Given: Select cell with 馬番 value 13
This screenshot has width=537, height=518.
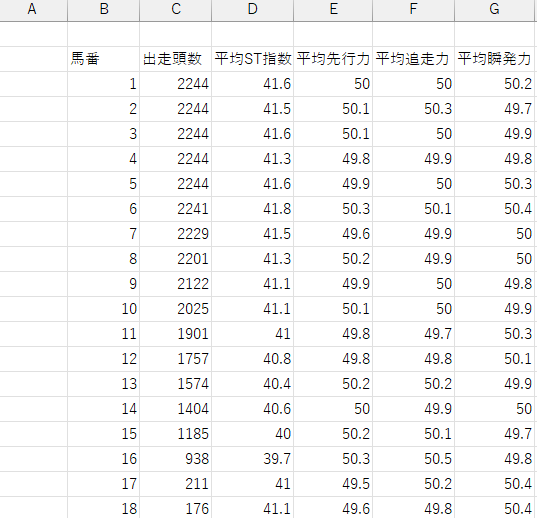Looking at the screenshot, I should coord(103,384).
